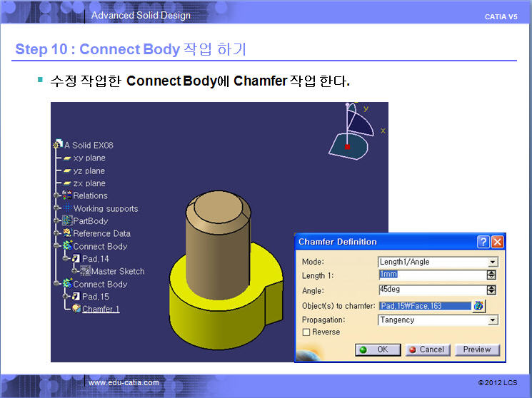This screenshot has width=532, height=398.
Task: Click the Length 1 spinner arrows
Action: (x=491, y=275)
